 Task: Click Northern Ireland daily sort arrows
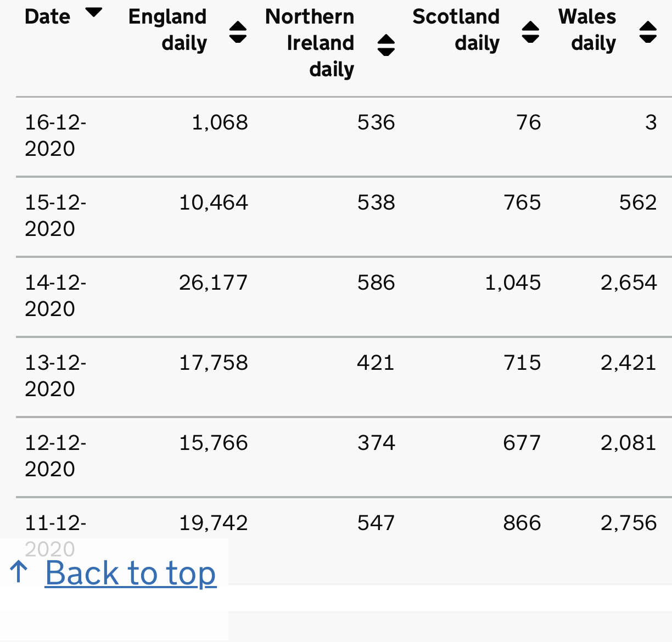(387, 45)
